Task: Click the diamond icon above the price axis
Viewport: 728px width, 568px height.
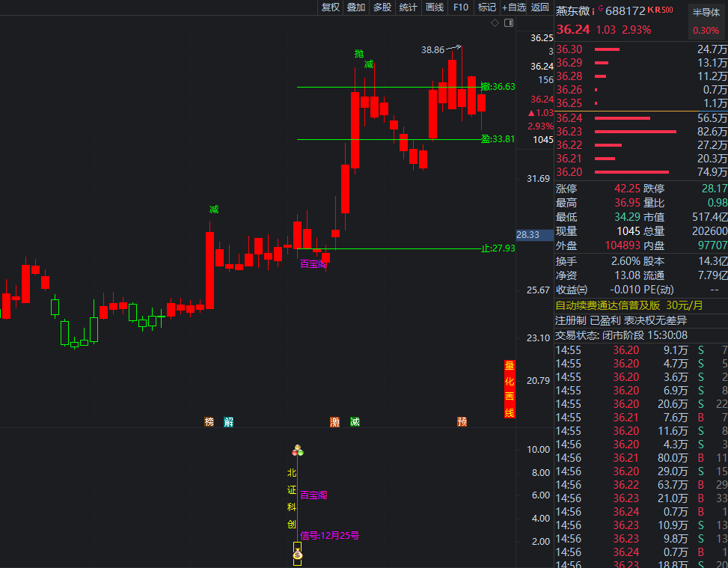Action: (x=495, y=23)
